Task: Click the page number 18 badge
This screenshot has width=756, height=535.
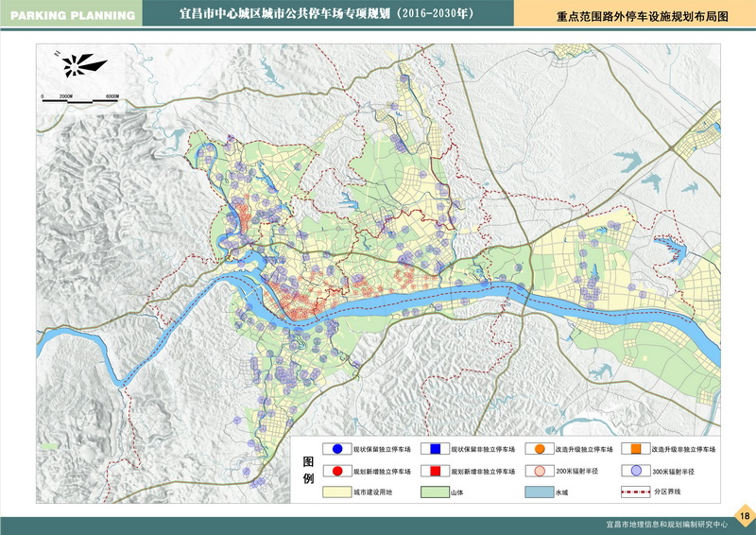Action: (744, 515)
